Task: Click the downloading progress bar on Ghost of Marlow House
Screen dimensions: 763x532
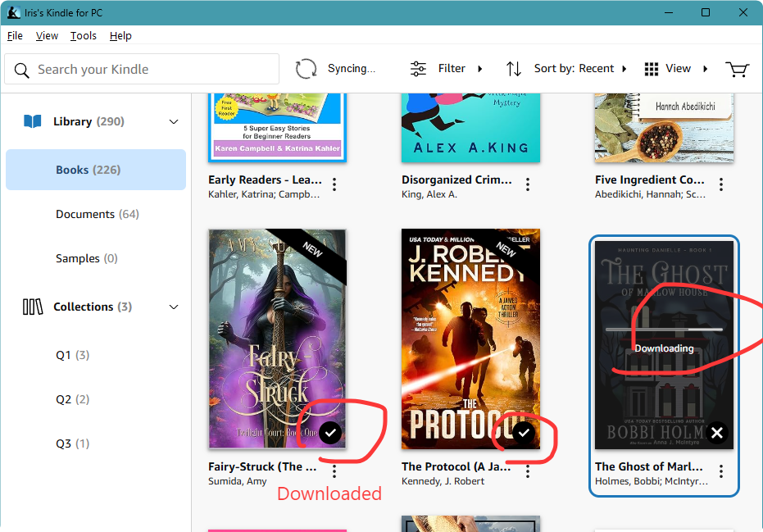Action: (663, 330)
